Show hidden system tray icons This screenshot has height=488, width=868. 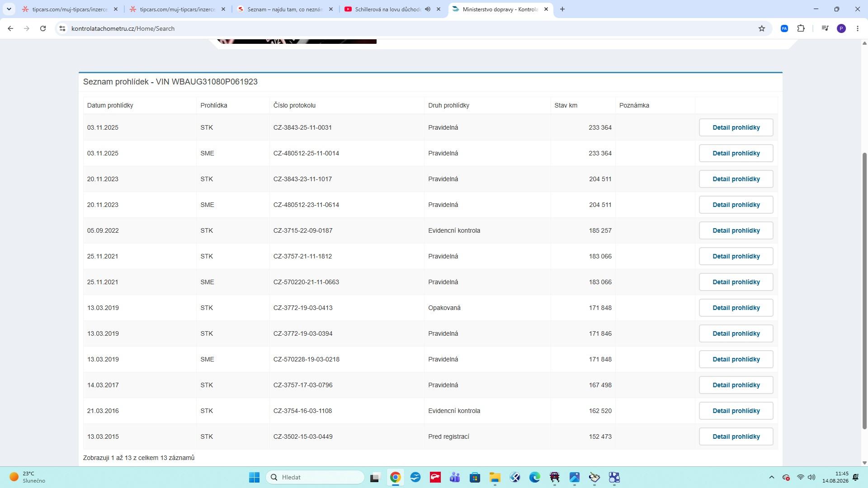pos(772,477)
